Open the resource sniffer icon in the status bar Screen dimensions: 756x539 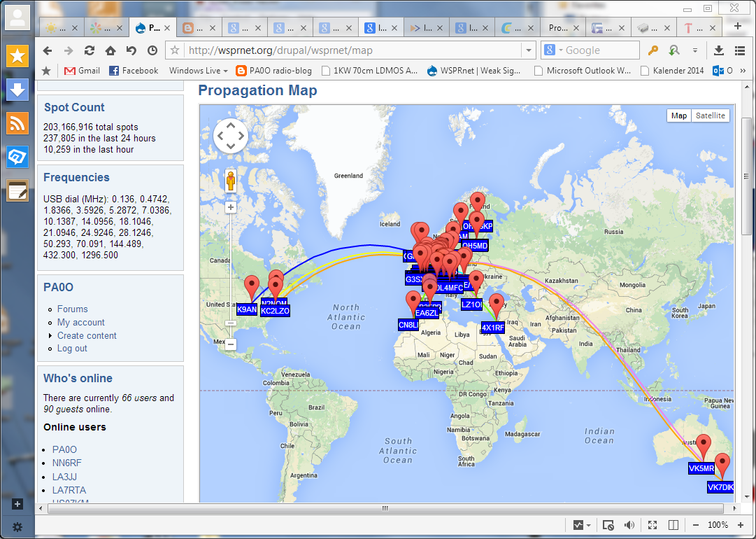coord(578,525)
